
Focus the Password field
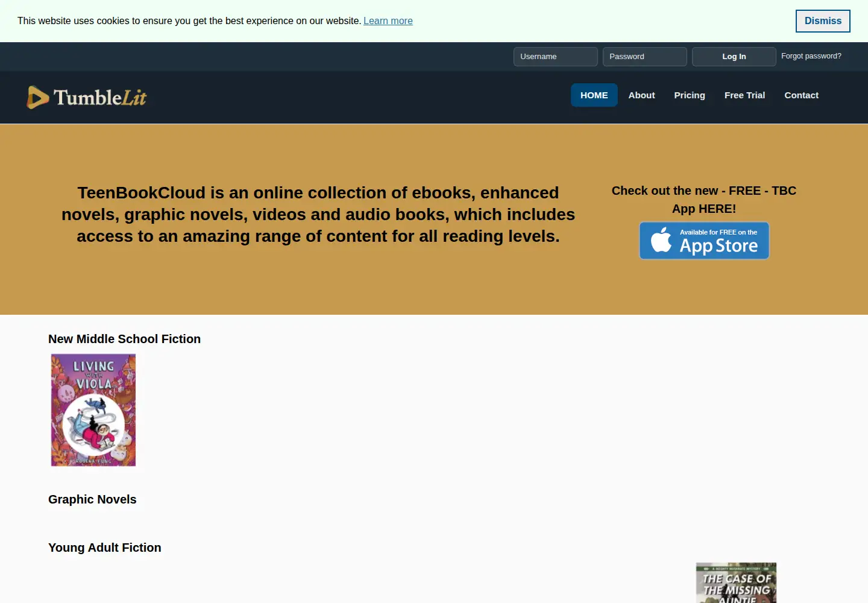(645, 57)
